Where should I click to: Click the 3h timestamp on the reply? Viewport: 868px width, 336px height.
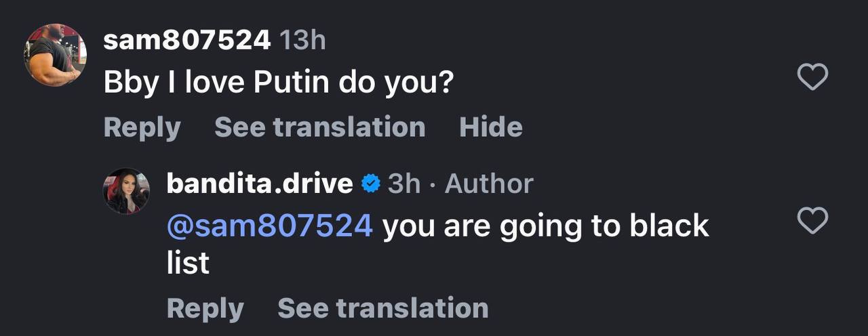point(403,184)
